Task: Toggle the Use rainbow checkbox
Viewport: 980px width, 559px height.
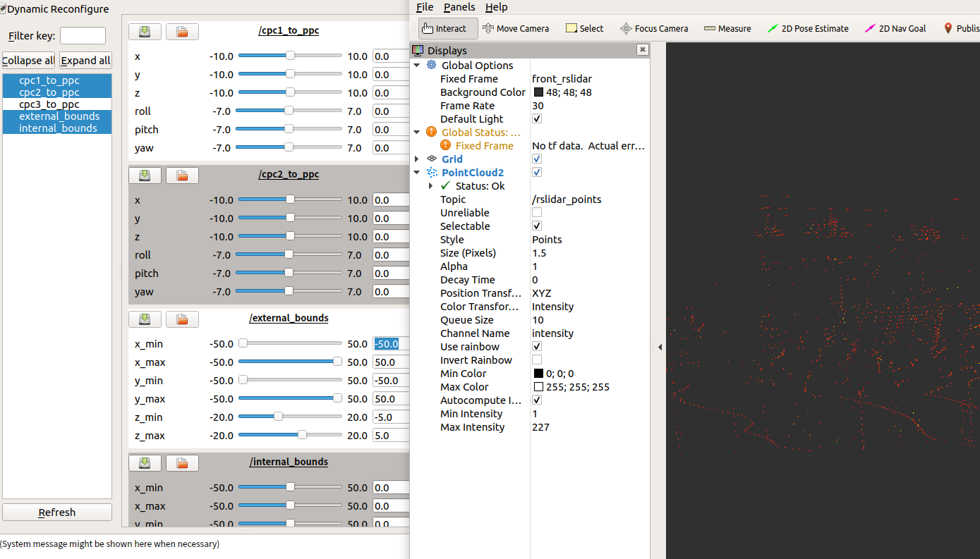Action: pos(537,346)
